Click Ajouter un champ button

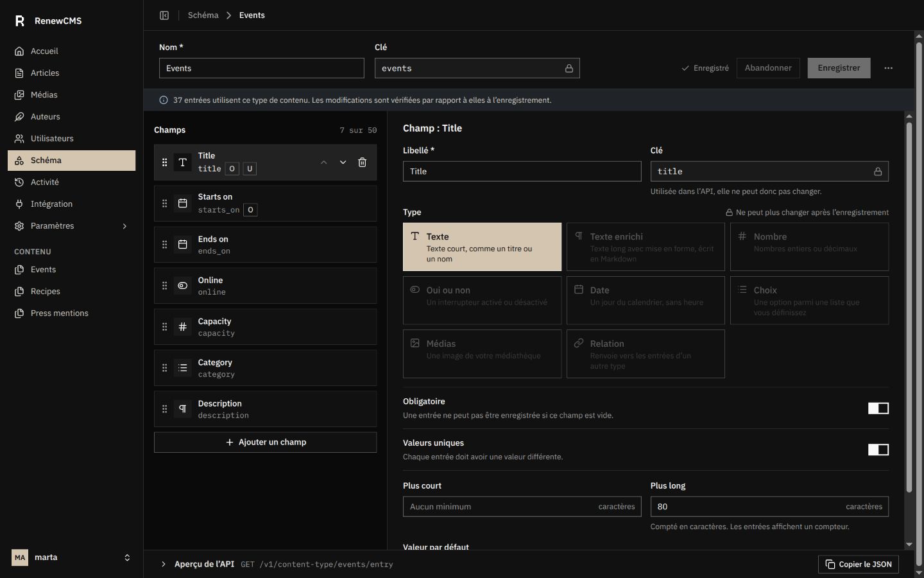[265, 442]
